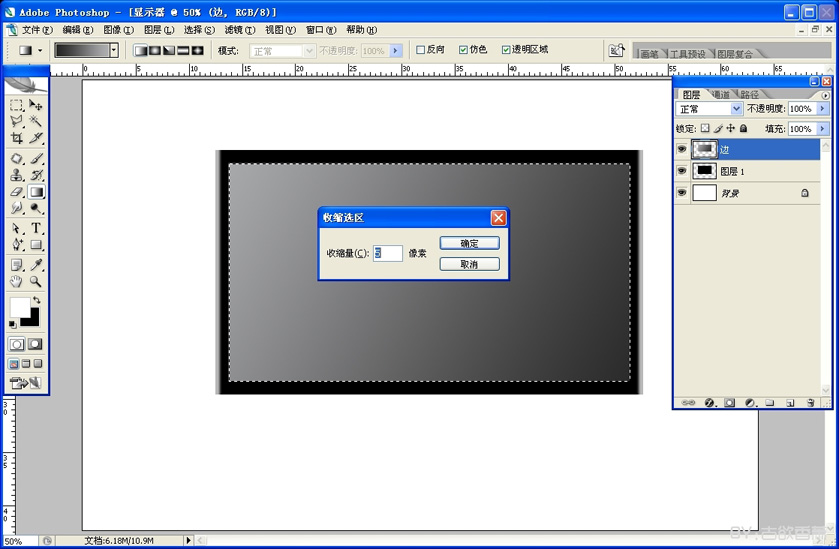Open the 填充 slider arrow

click(x=822, y=128)
